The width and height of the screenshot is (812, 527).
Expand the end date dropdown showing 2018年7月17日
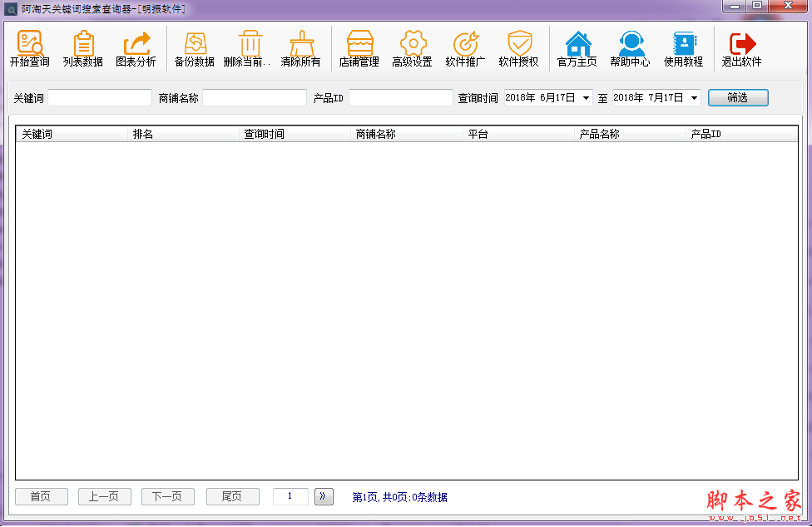pyautogui.click(x=693, y=96)
